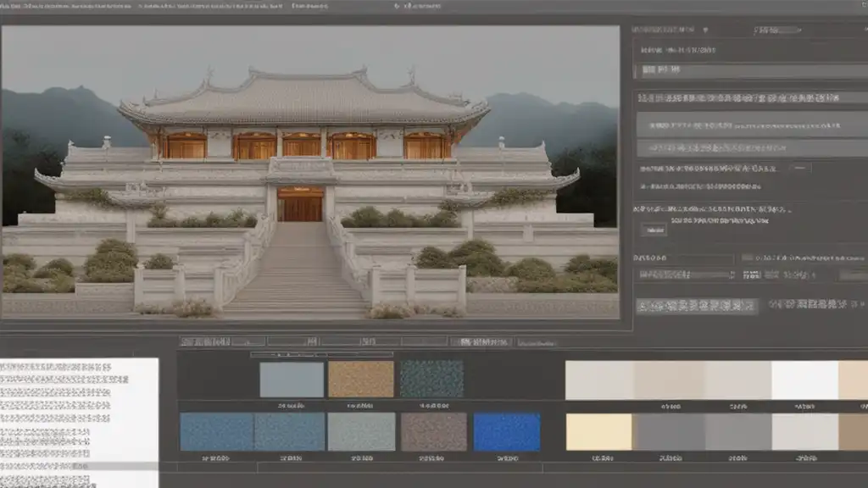Pick the wide steel-blue texture swatch
The height and width of the screenshot is (488, 868).
tap(252, 431)
